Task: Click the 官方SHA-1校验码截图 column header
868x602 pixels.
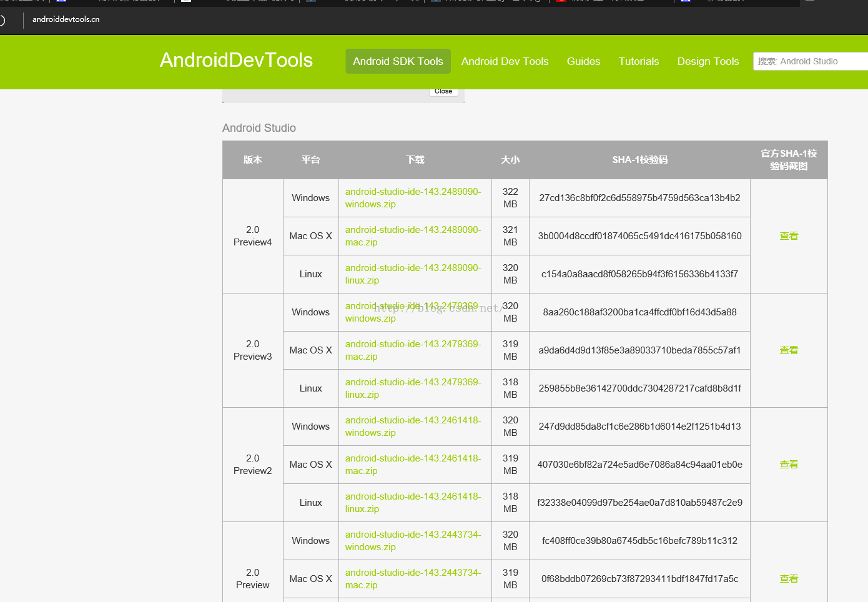Action: tap(789, 160)
